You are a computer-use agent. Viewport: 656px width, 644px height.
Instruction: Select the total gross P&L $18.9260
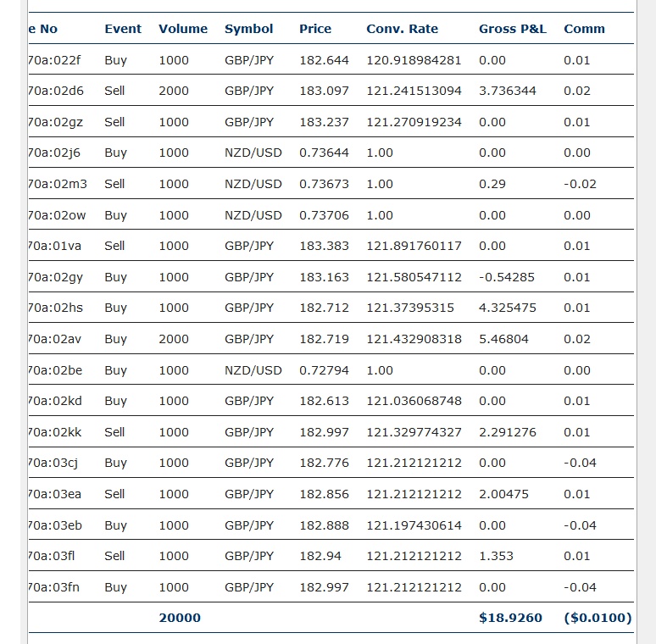pos(510,618)
